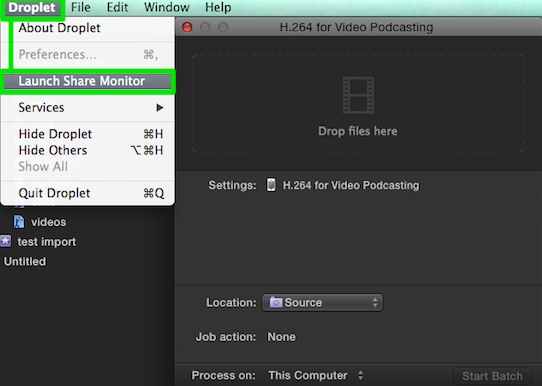This screenshot has height=386, width=542.
Task: Open the Process on This Computer popup
Action: pos(315,375)
